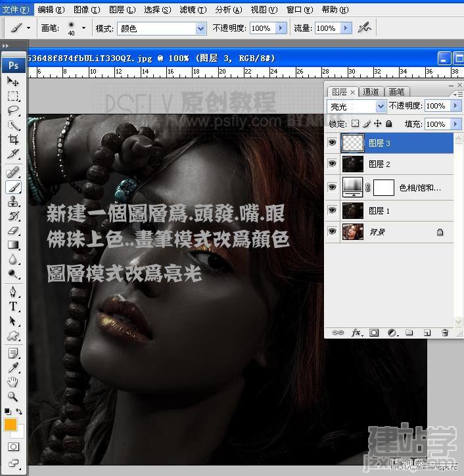This screenshot has width=464, height=476.
Task: Switch to the 画笔 tab
Action: (x=397, y=91)
